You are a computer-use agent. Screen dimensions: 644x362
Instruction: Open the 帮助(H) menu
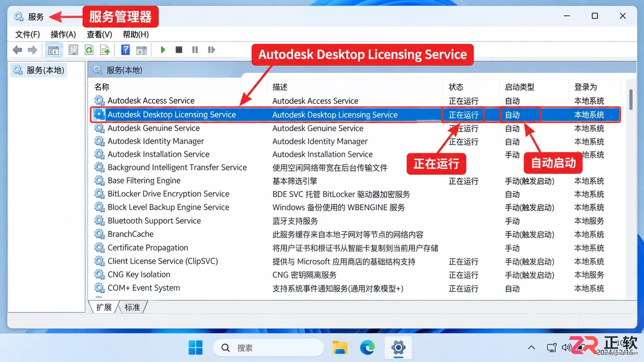click(x=136, y=34)
